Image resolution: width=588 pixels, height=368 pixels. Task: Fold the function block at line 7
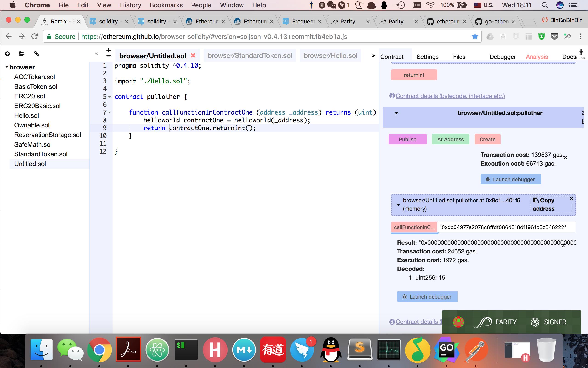tap(110, 112)
